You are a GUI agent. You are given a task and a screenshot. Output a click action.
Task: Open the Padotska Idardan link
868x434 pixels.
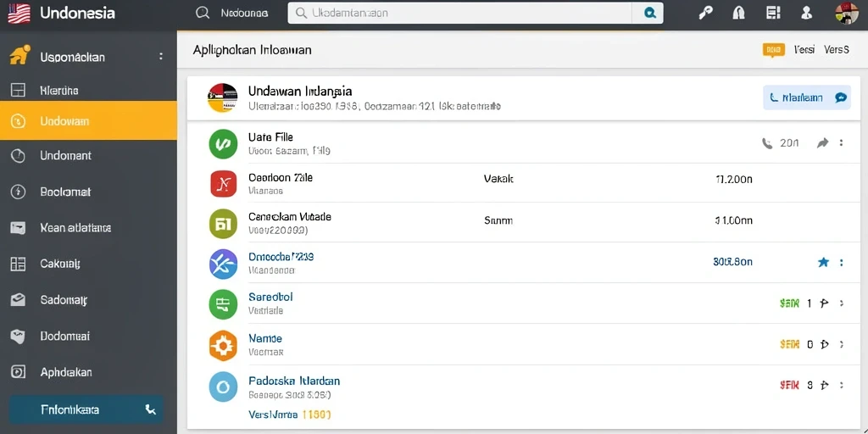click(294, 381)
